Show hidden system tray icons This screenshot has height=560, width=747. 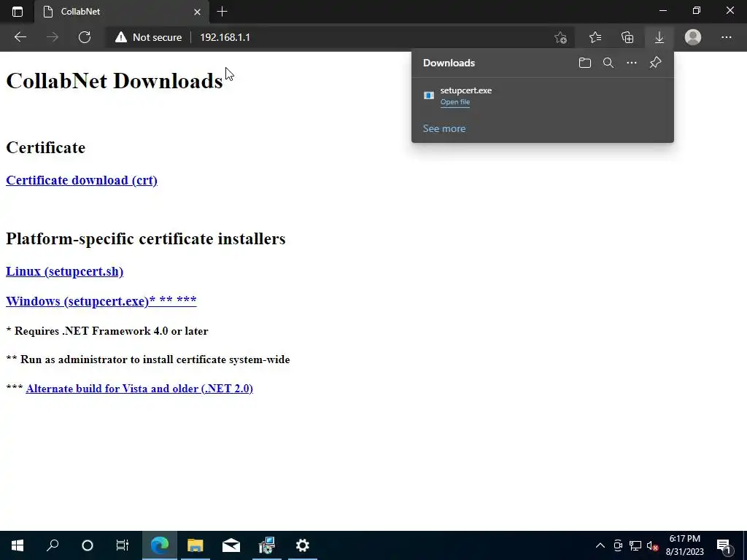600,545
